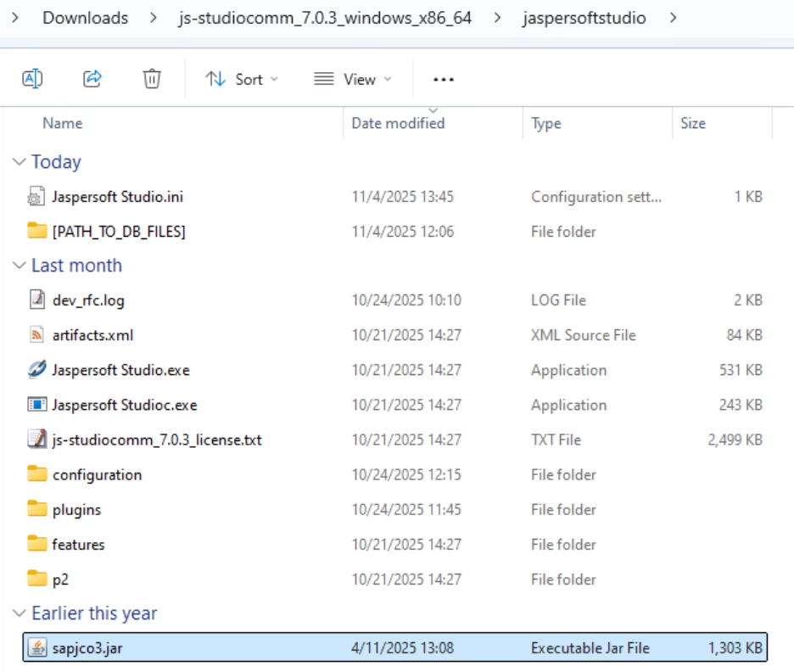Click jaspersoftstudio in the breadcrumb path
This screenshot has height=672, width=794.
tap(584, 18)
